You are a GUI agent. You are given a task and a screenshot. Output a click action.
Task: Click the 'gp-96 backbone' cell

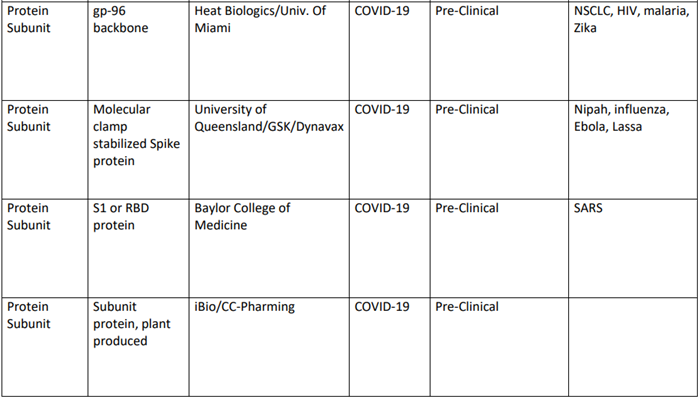coord(138,51)
